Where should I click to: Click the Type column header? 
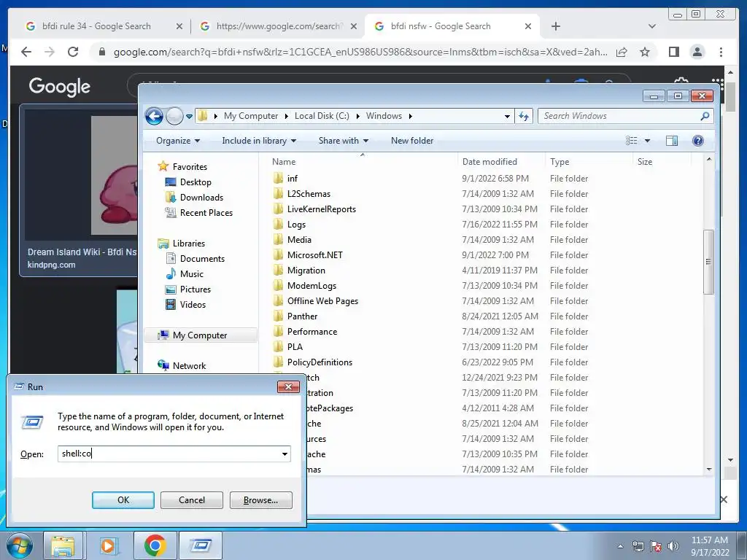[560, 162]
